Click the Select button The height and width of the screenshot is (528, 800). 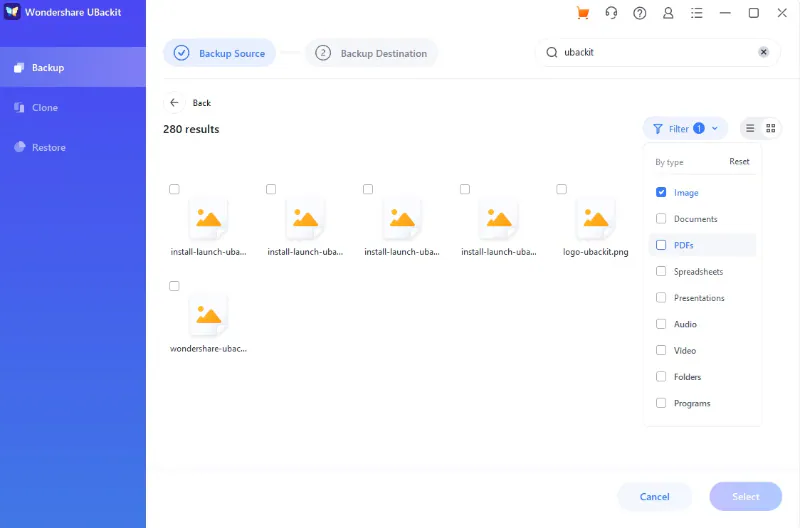pos(745,496)
